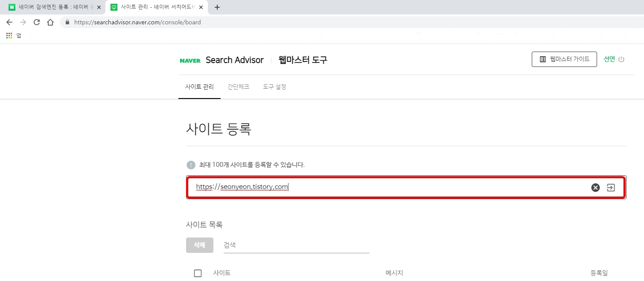
Task: Clear the site URL with the X icon
Action: pos(595,188)
